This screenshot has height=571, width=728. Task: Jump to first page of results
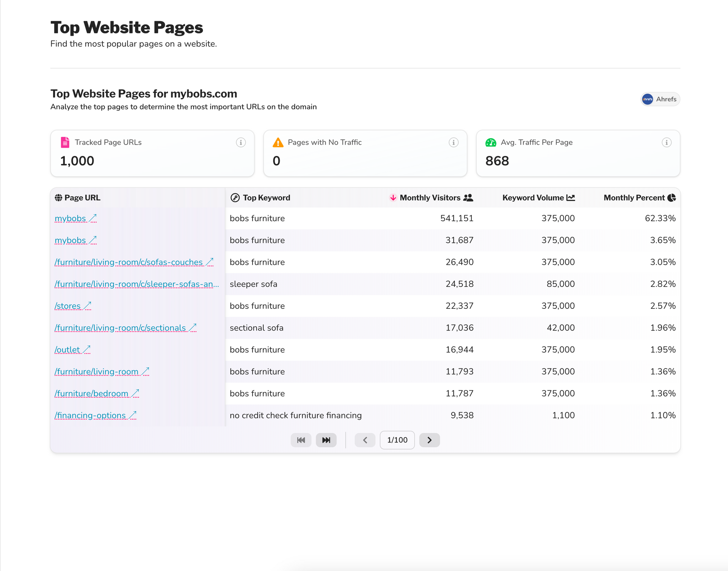(301, 440)
